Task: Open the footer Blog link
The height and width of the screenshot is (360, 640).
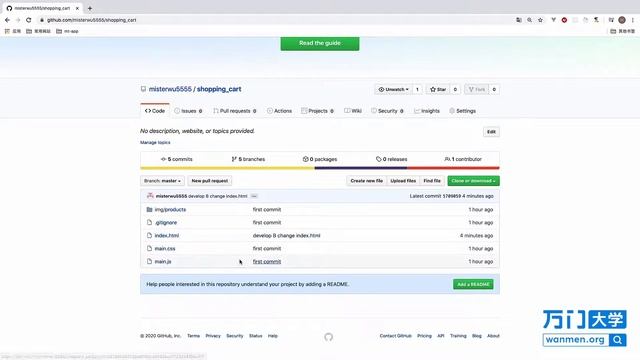Action: pyautogui.click(x=477, y=336)
